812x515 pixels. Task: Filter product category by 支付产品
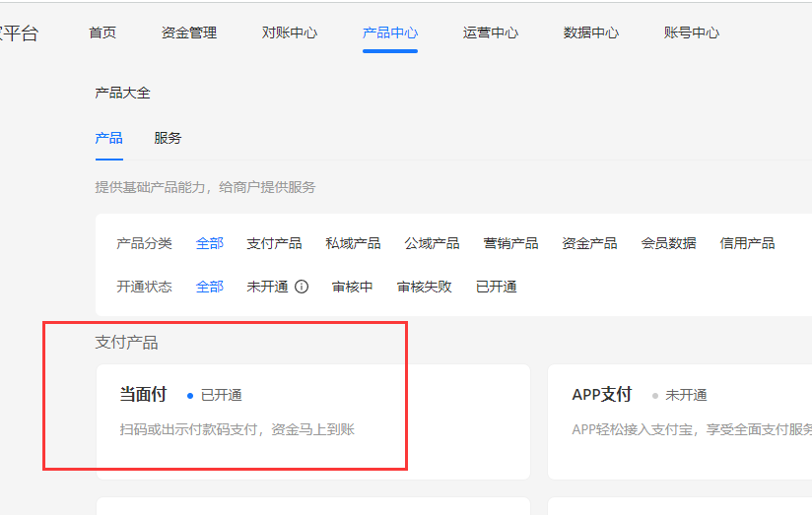tap(274, 243)
